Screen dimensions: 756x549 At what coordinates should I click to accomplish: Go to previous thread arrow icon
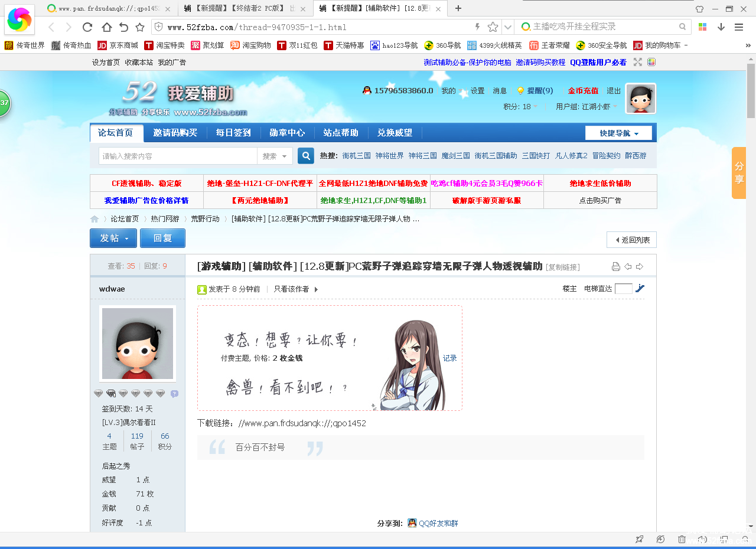tap(628, 267)
